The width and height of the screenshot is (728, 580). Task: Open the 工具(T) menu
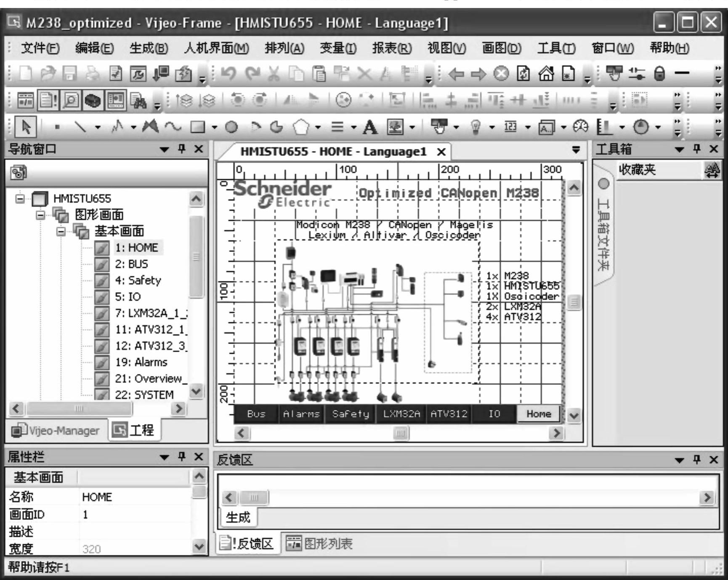(x=556, y=48)
